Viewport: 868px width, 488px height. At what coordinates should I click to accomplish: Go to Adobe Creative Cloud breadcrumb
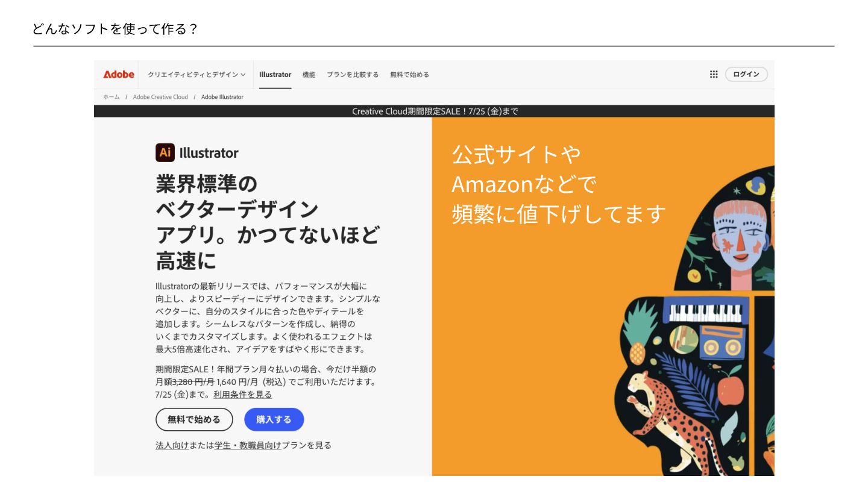pos(160,97)
